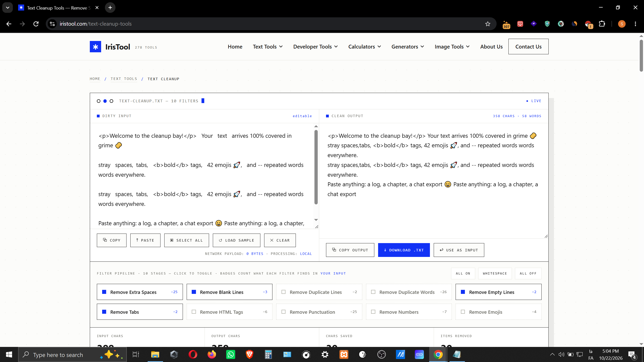This screenshot has height=362, width=644.
Task: Click the Use As Input button
Action: 459,250
